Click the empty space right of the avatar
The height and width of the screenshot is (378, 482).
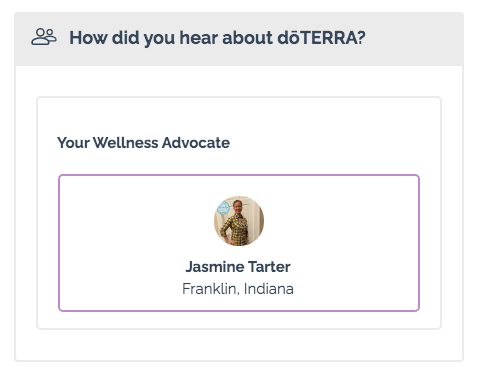[341, 221]
